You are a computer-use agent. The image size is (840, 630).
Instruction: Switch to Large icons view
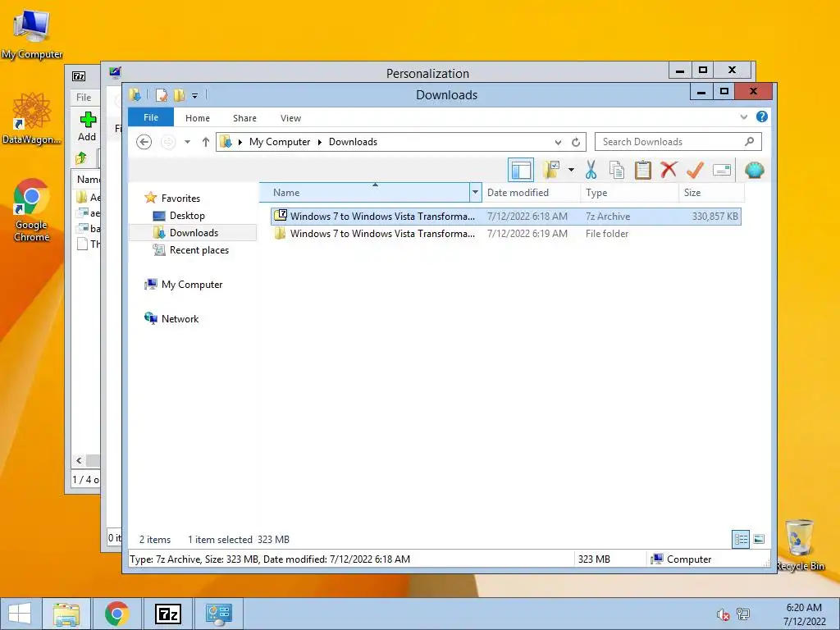point(759,540)
